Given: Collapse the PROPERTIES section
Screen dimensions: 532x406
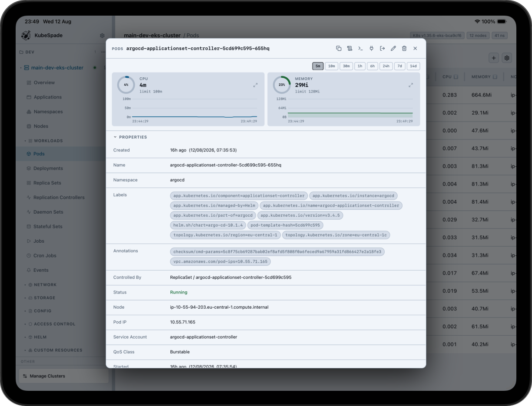Looking at the screenshot, I should click(130, 137).
